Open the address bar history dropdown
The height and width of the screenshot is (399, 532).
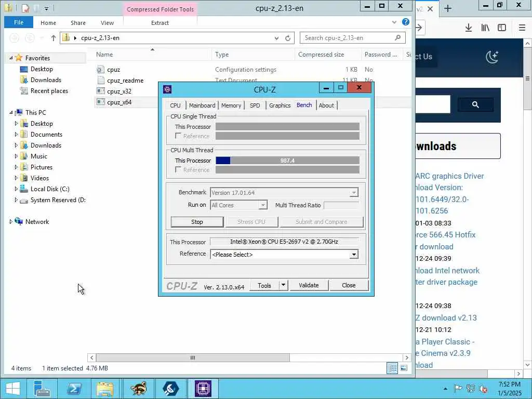(276, 38)
